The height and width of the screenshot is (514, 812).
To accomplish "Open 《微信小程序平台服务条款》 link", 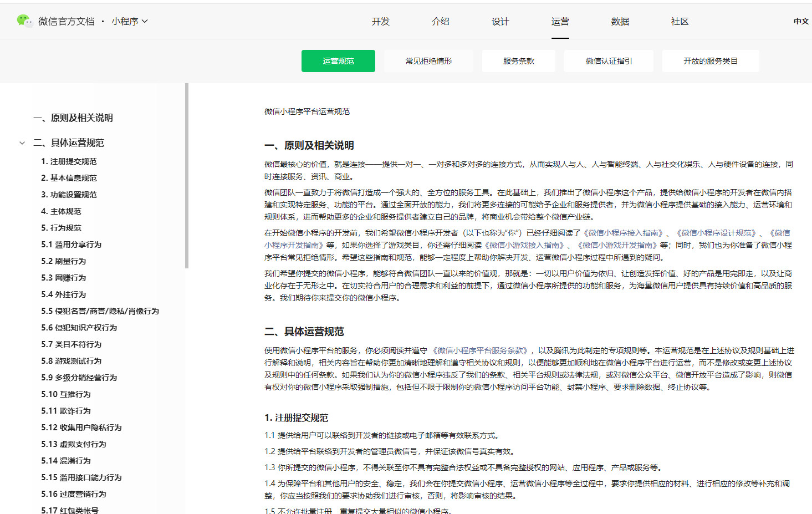I will (479, 350).
